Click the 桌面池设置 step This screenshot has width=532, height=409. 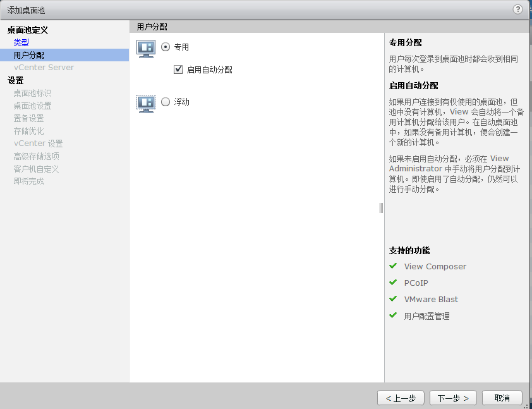click(x=32, y=106)
